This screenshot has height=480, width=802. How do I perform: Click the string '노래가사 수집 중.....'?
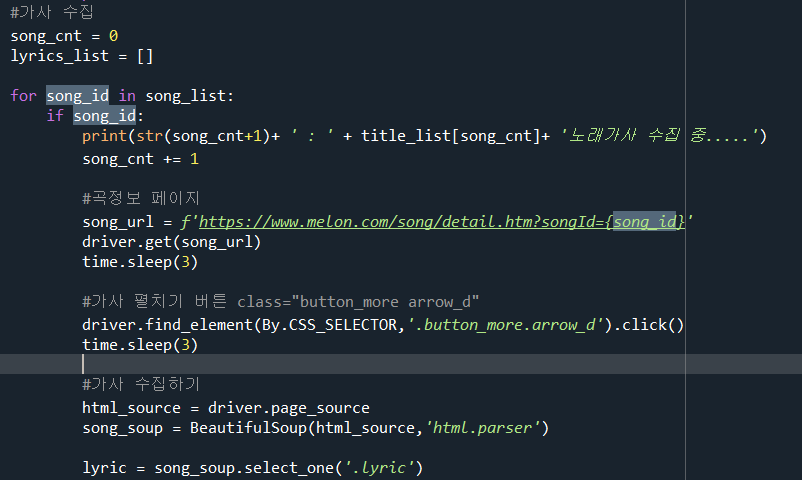tap(659, 136)
